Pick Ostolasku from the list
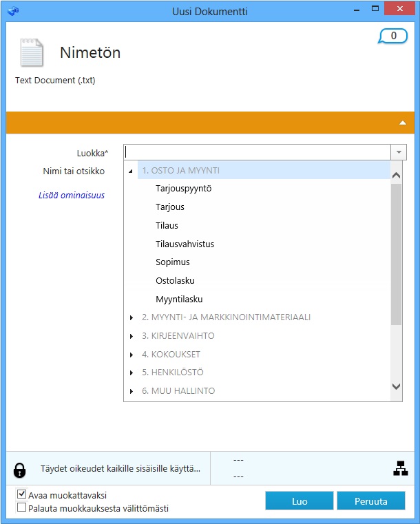420x524 pixels. point(175,281)
